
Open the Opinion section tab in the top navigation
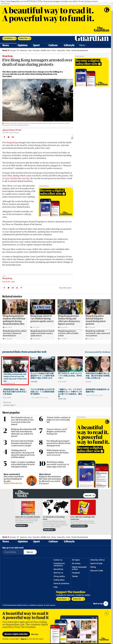(23, 45)
